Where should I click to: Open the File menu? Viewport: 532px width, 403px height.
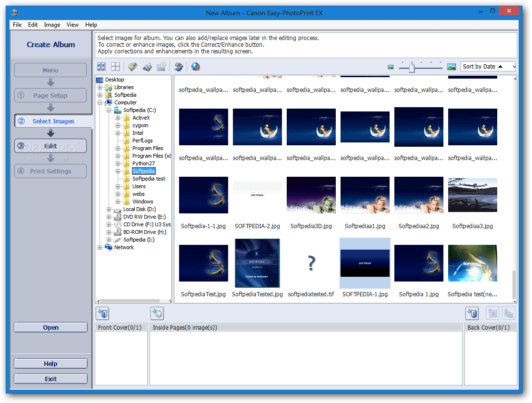point(17,24)
